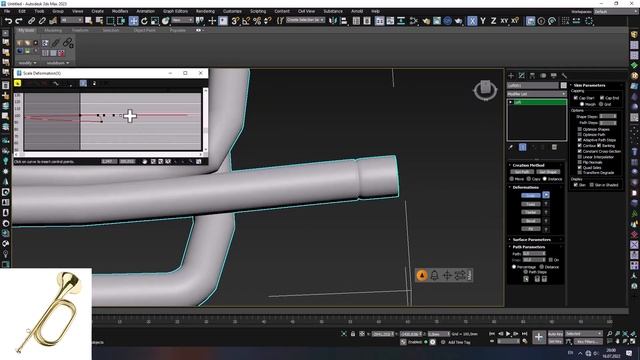Select the Select and Move tool
The image size is (640, 360).
point(133,20)
